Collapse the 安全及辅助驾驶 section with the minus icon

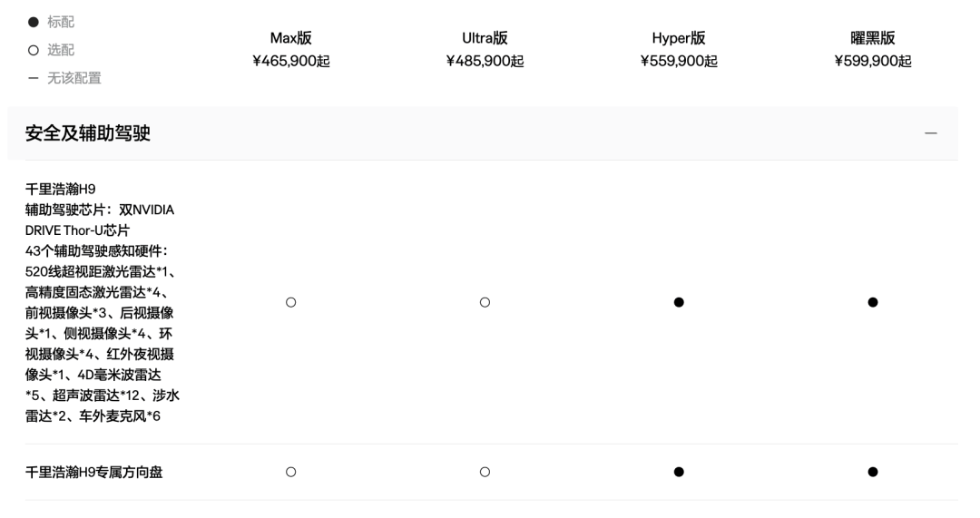[930, 133]
